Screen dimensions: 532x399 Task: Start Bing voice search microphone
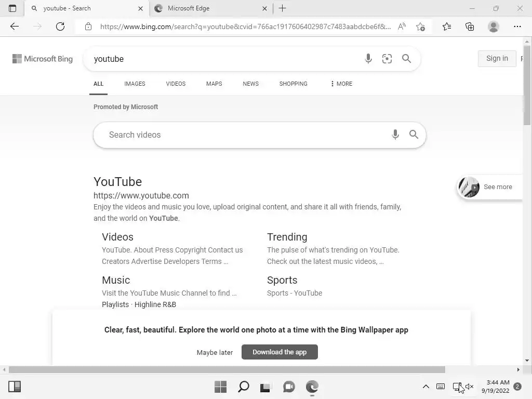(x=368, y=59)
